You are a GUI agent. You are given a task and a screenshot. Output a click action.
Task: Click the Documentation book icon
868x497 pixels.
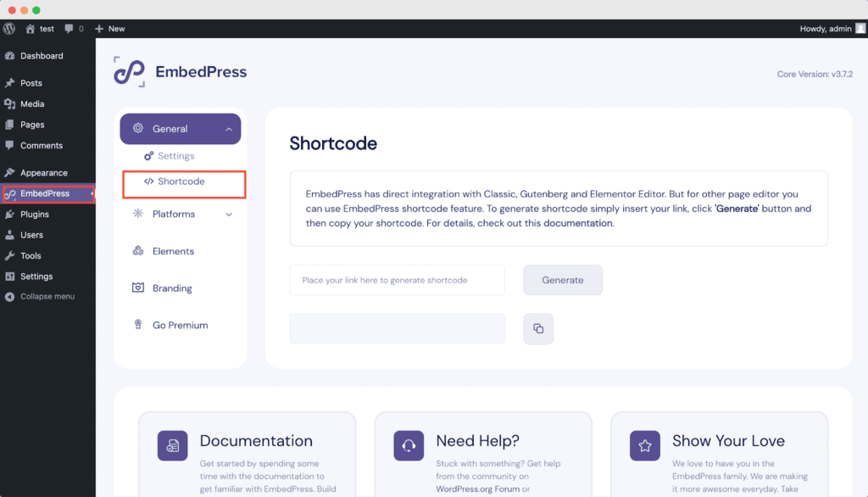tap(171, 445)
